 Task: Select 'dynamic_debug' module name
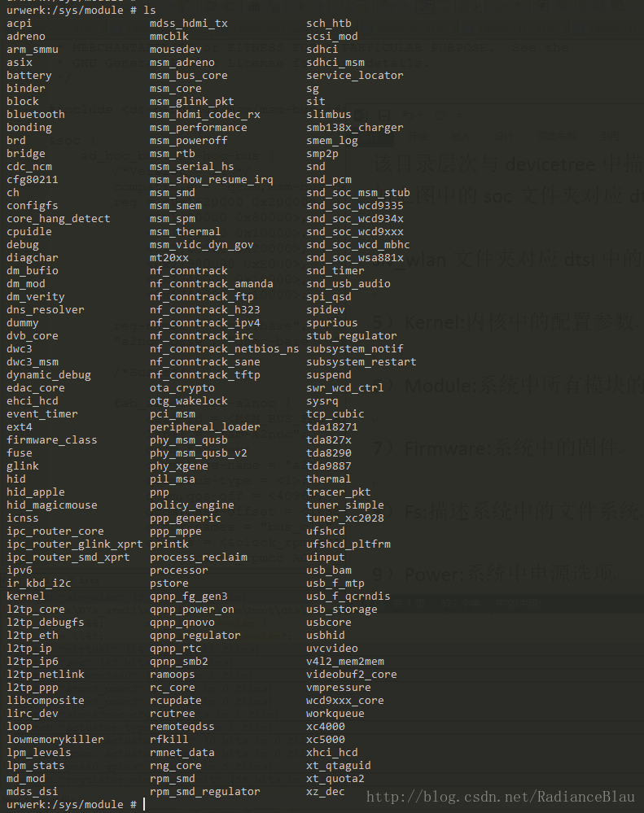(x=49, y=374)
